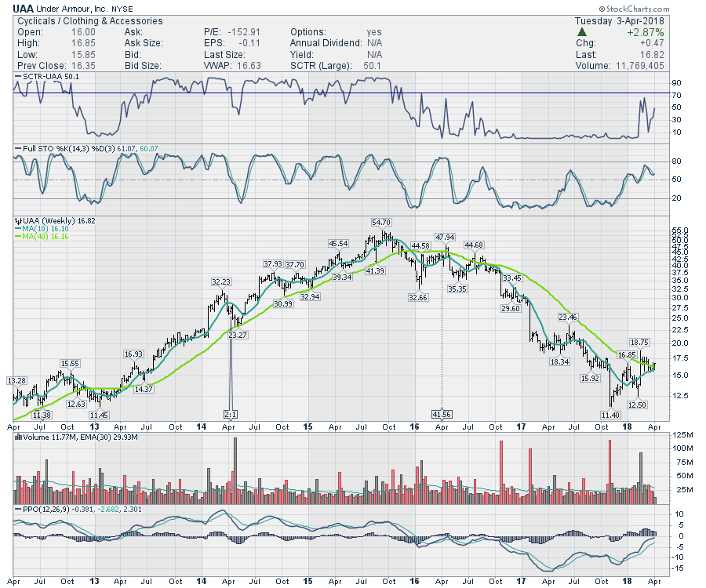Screen dimensions: 706x588
Task: Click the green up-arrow change indicator
Action: coord(582,32)
